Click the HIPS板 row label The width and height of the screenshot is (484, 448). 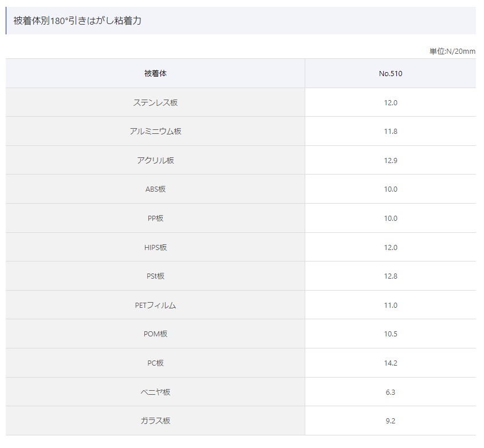point(155,247)
